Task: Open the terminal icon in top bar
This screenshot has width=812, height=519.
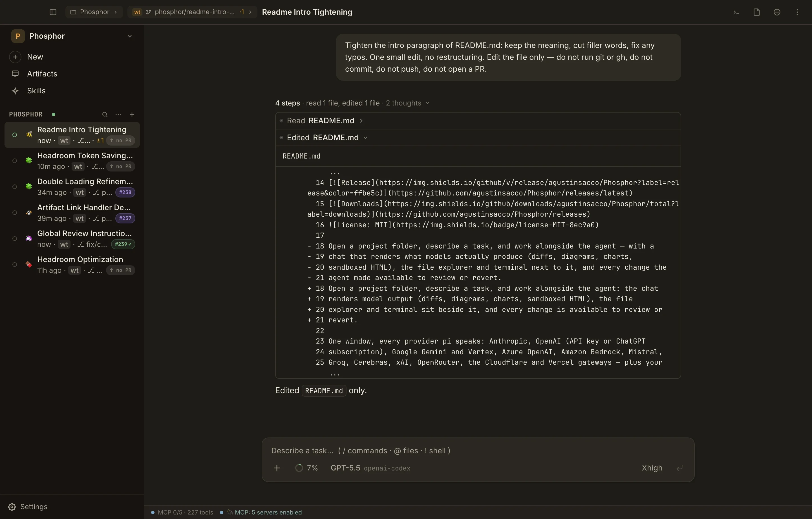Action: (736, 12)
